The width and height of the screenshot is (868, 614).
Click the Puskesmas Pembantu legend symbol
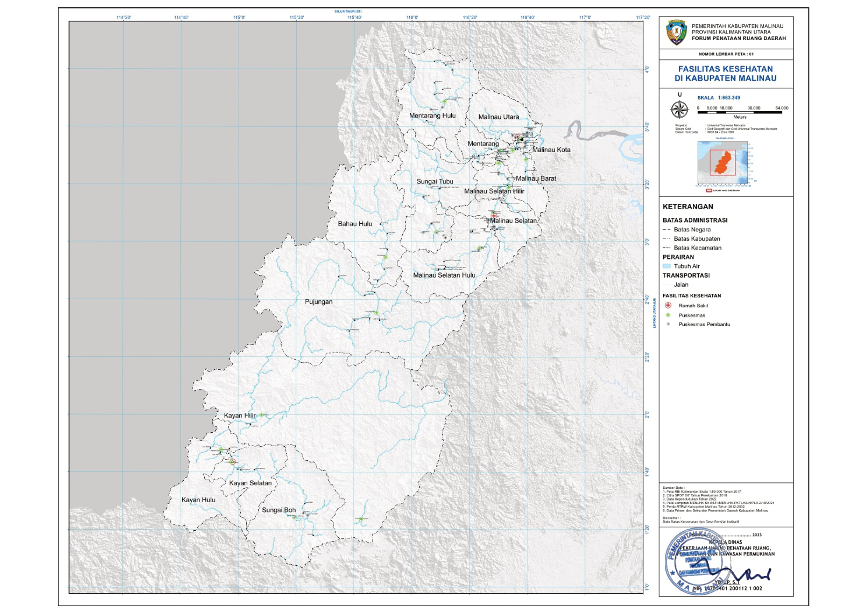[668, 324]
